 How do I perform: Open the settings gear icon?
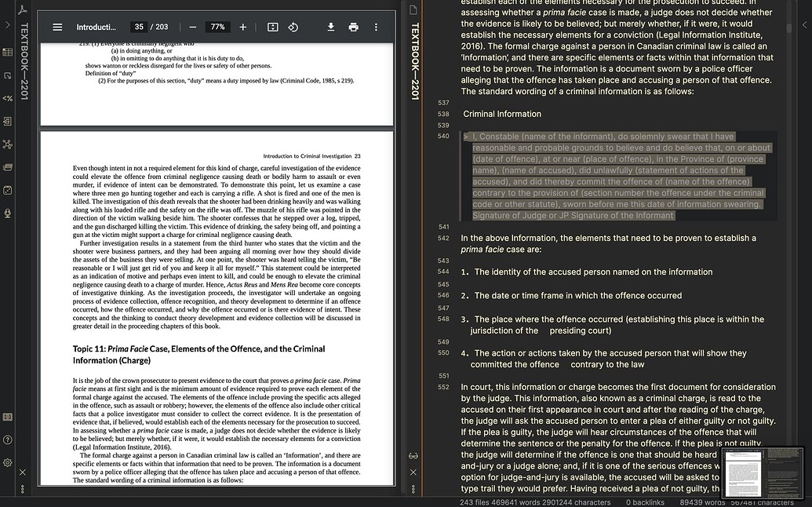pos(7,462)
